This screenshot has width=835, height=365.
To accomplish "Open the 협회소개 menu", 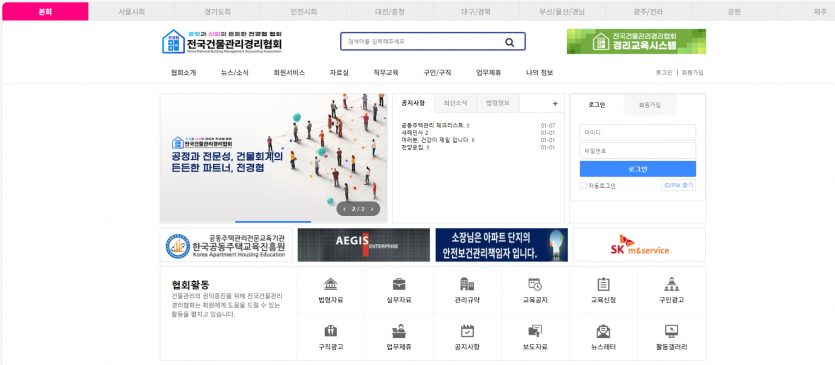I will tap(184, 73).
